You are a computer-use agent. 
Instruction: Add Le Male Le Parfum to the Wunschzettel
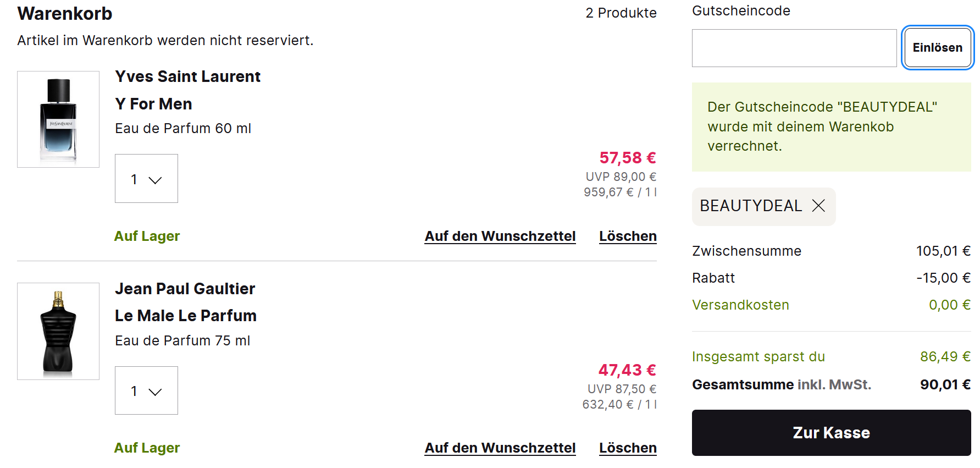tap(500, 448)
